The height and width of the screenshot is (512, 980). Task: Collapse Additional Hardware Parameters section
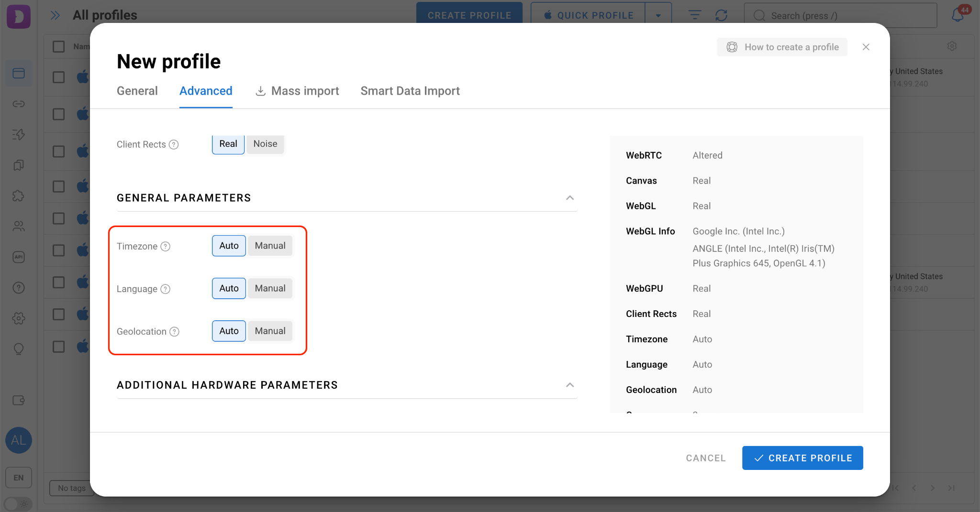coord(569,385)
